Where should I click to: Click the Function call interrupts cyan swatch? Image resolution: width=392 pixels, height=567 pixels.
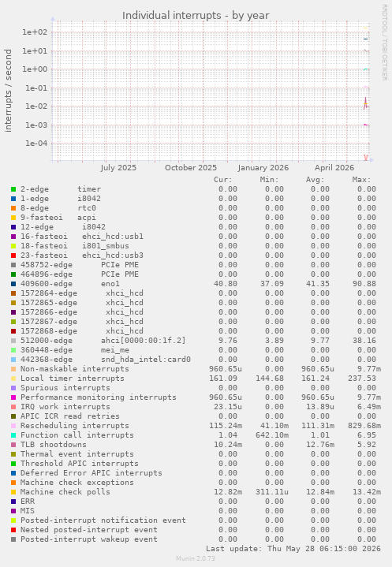13,435
